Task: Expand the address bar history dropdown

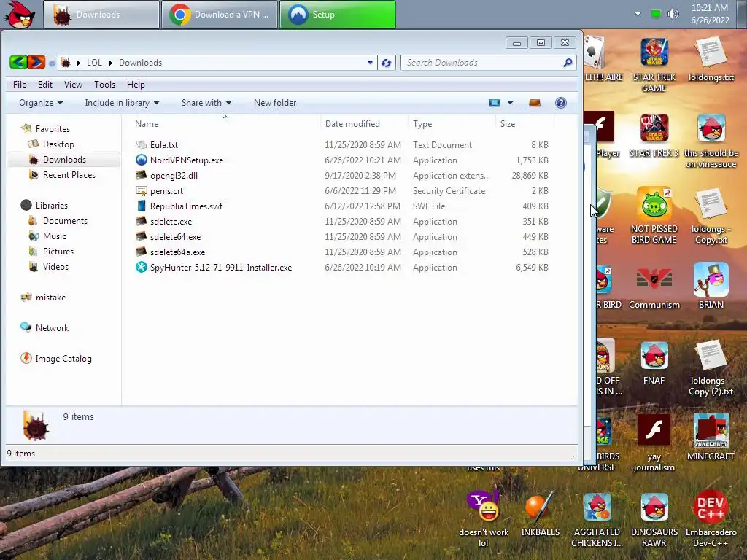Action: click(x=370, y=63)
